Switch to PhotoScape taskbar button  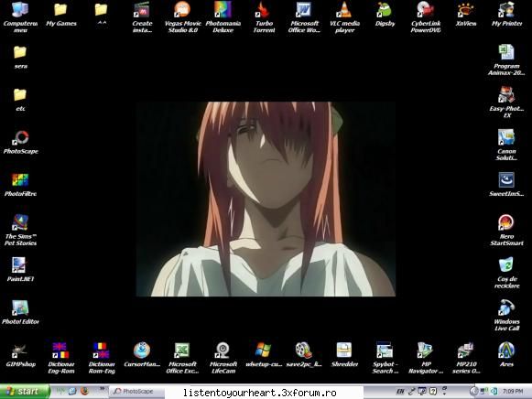pos(137,392)
